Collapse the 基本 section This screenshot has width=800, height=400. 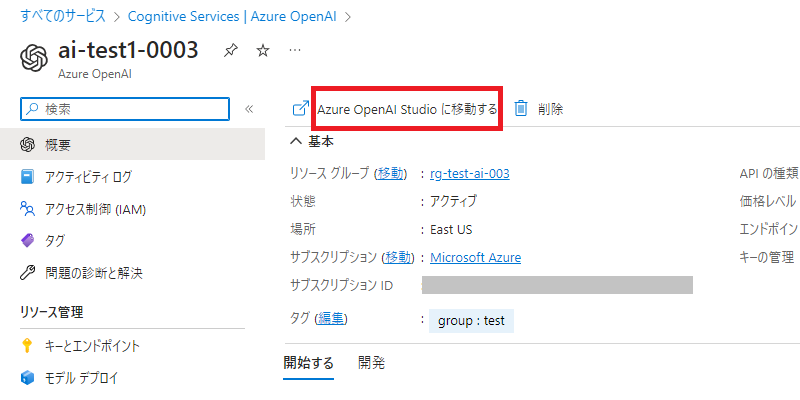(x=295, y=142)
